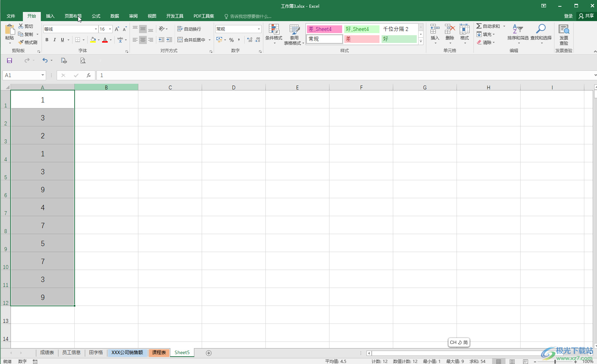Click the Format Painter brush
This screenshot has height=364, width=597.
[21, 42]
